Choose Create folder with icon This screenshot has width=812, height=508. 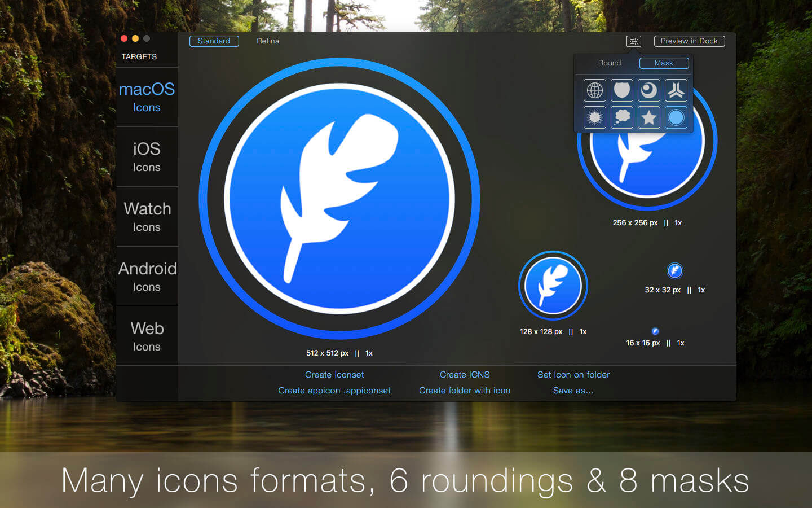pyautogui.click(x=465, y=391)
